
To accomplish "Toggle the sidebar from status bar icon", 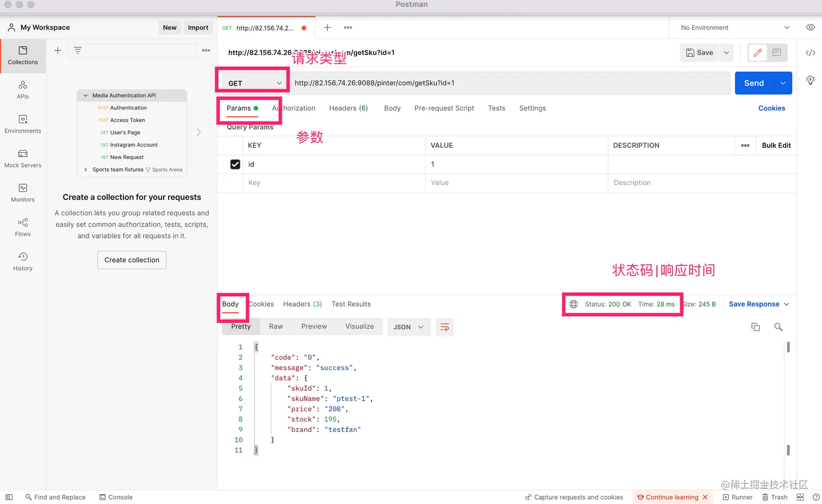I will 9,497.
